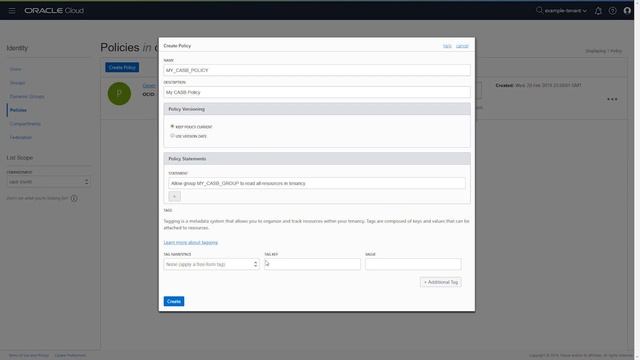640x360 pixels.
Task: Click the policy Statement input field
Action: pos(317,183)
